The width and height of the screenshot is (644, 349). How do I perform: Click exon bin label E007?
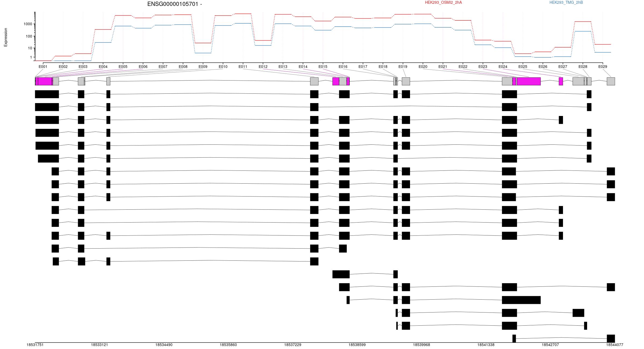click(163, 67)
